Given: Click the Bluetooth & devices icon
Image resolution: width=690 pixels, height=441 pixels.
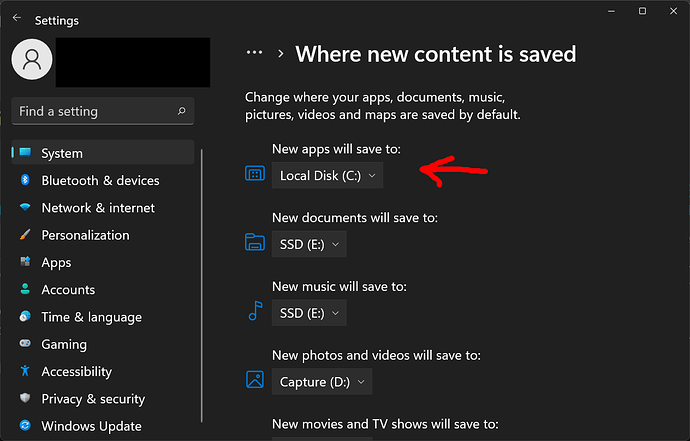Looking at the screenshot, I should [x=24, y=181].
